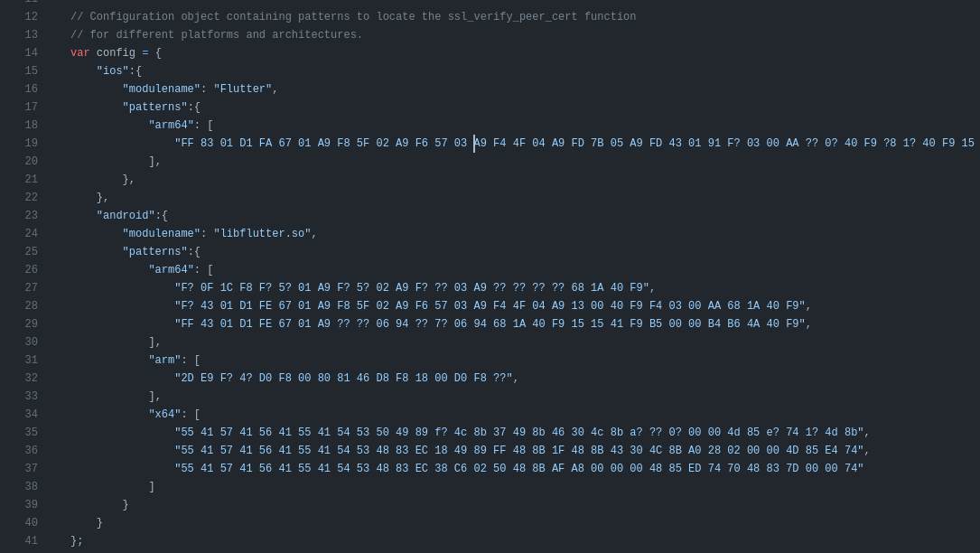
Task: Click the "ios" key string
Action: coord(113,71)
